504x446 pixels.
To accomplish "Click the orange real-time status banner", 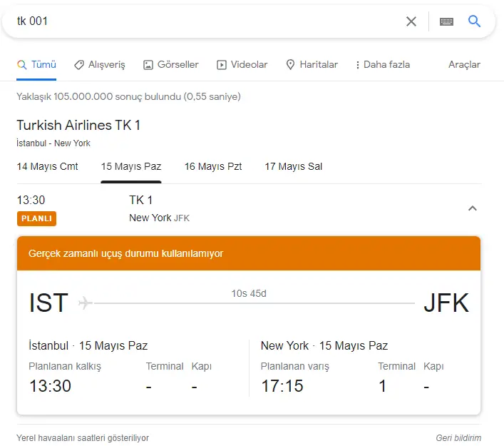I will [x=249, y=253].
